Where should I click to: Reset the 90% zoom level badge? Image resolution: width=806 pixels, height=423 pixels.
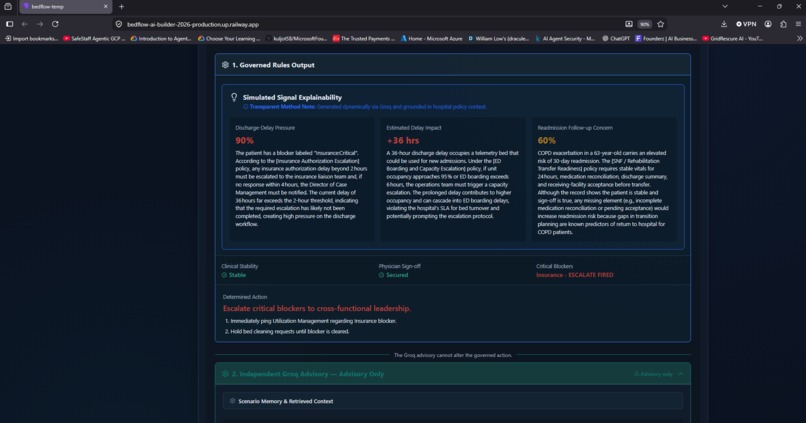(x=644, y=24)
